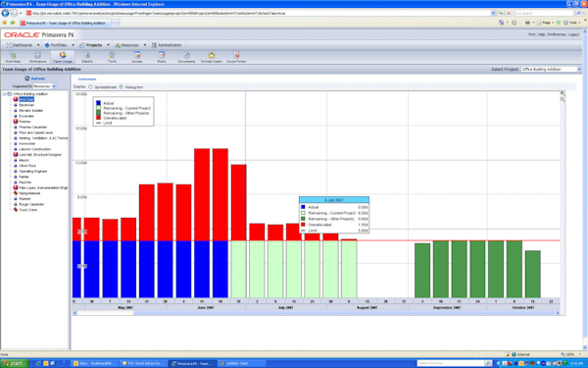Click the Remaining - Other Projects green swatch
This screenshot has width=588, height=368.
point(98,113)
